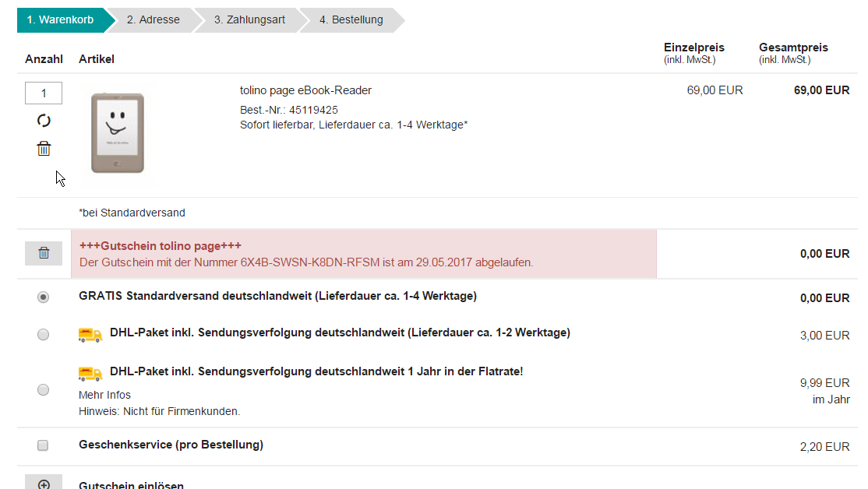868x489 pixels.
Task: Click the Artikel column header
Action: point(97,59)
